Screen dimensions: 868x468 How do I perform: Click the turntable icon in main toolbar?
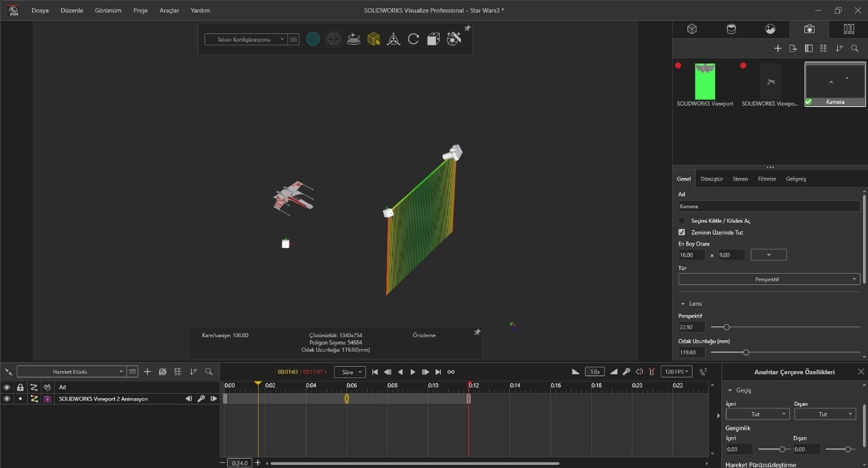pos(353,39)
